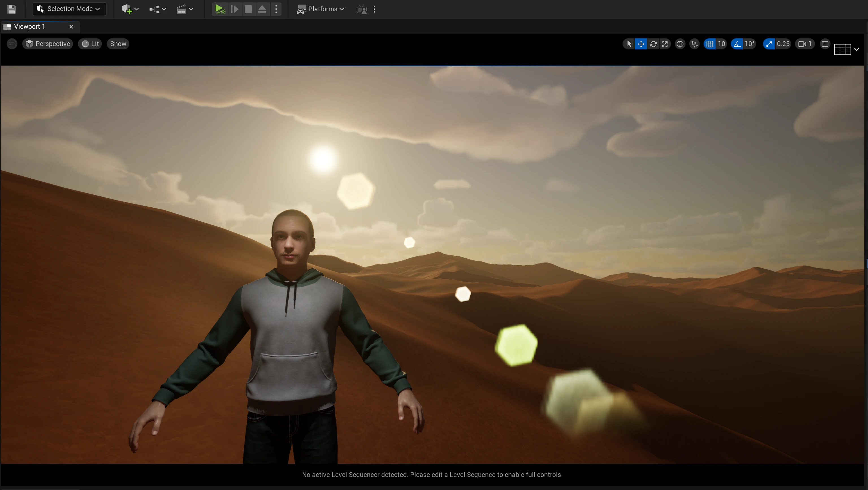Toggle scale snapping
Image resolution: width=868 pixels, height=490 pixels.
click(x=769, y=44)
